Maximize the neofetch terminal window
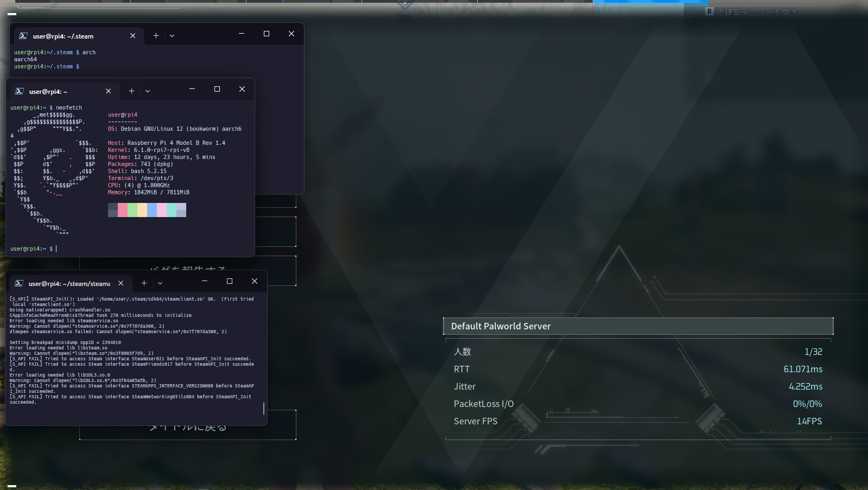The height and width of the screenshot is (490, 868). pos(217,89)
